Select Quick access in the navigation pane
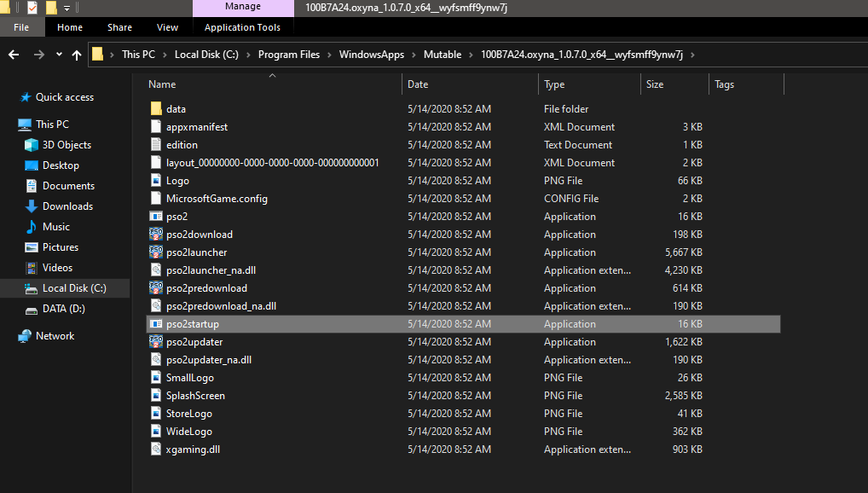 click(x=65, y=97)
